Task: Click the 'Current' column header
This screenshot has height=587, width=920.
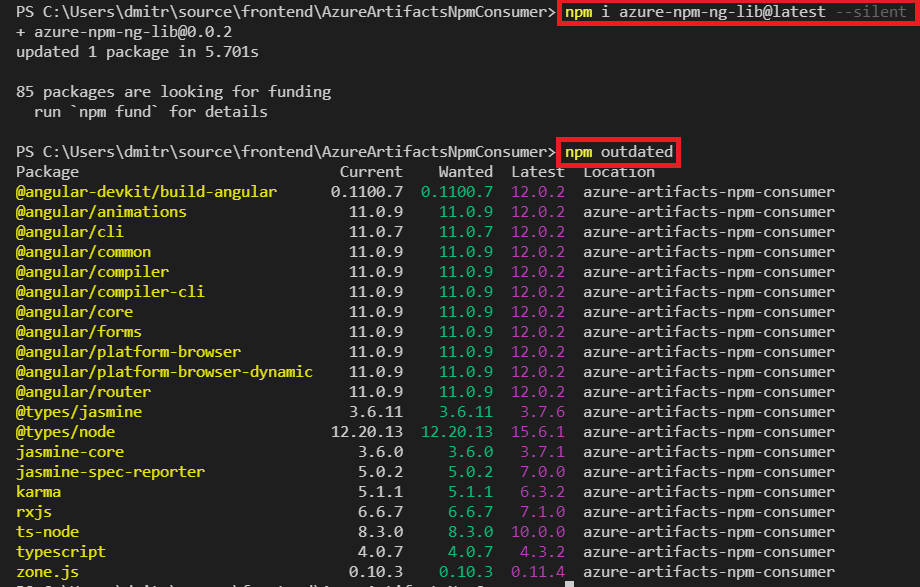Action: click(x=371, y=172)
